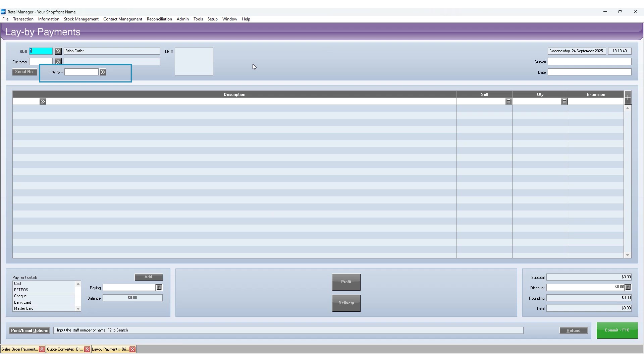Open the calculator icon in the Sell column
644x362 pixels.
pos(508,101)
